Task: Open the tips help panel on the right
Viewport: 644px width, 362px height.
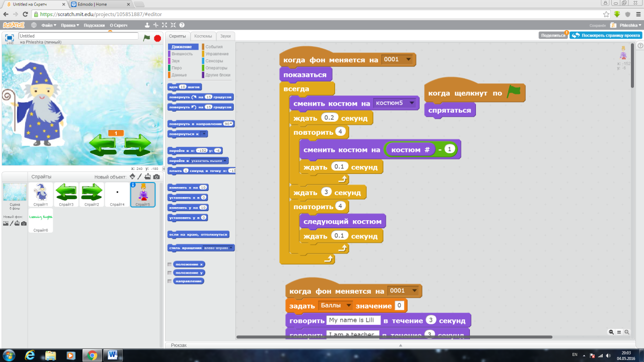Action: click(x=640, y=46)
